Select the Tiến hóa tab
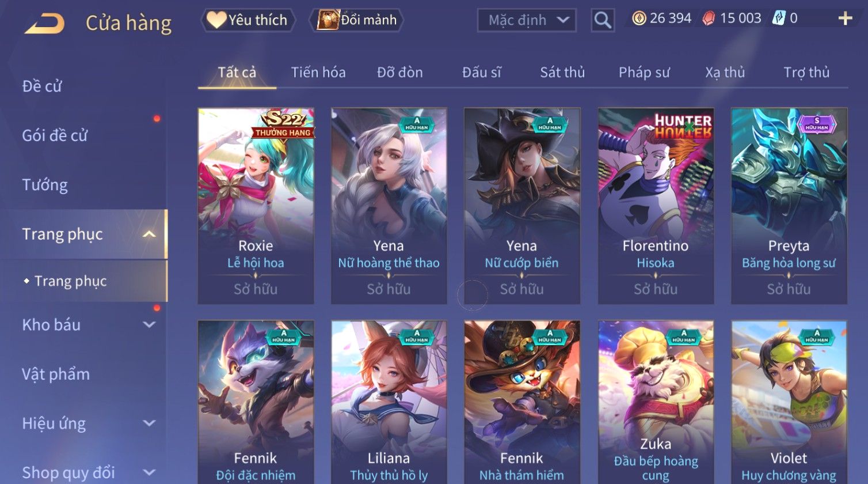 pos(318,73)
